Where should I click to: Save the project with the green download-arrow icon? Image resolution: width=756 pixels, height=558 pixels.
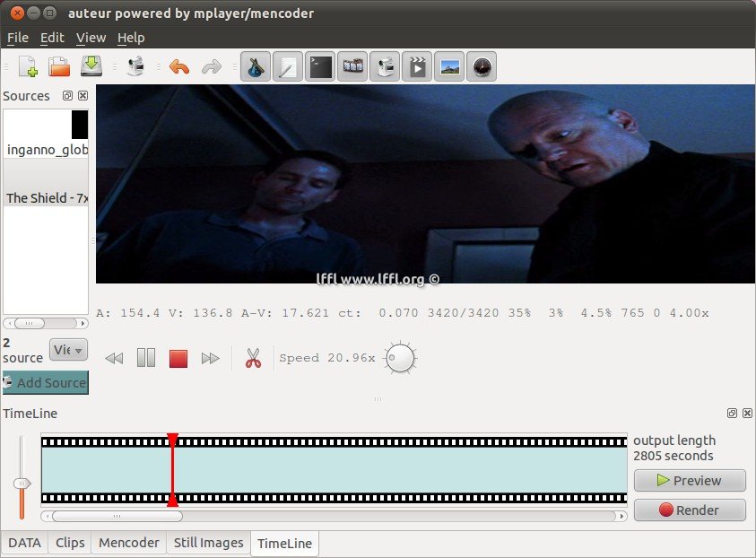(91, 66)
